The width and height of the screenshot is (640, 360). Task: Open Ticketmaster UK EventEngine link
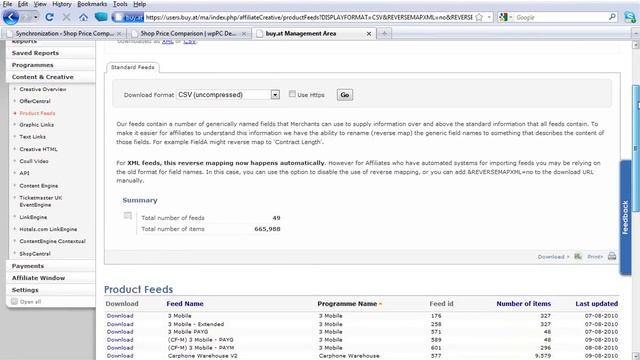click(x=41, y=201)
